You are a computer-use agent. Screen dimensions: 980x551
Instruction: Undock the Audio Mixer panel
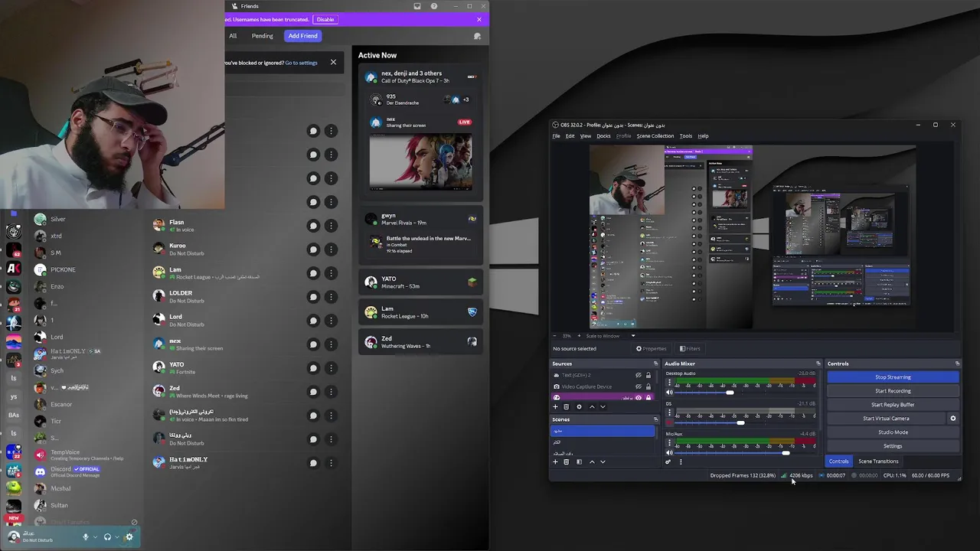point(818,364)
